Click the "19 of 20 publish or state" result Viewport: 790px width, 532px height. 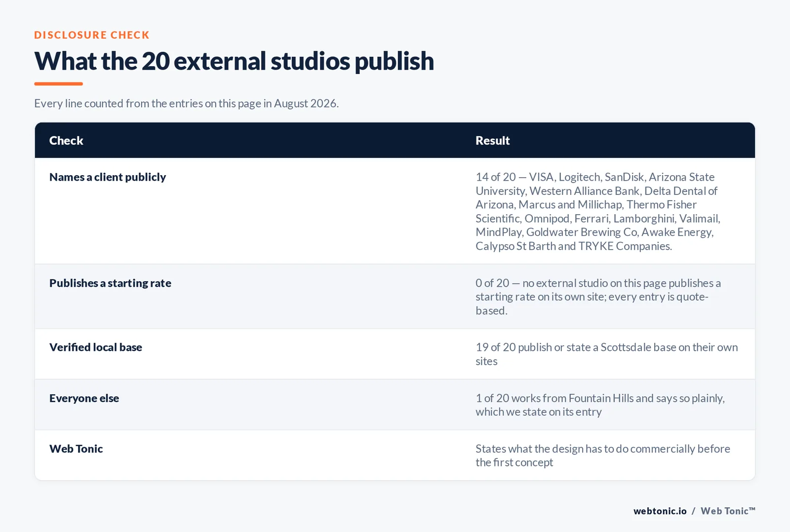click(607, 354)
